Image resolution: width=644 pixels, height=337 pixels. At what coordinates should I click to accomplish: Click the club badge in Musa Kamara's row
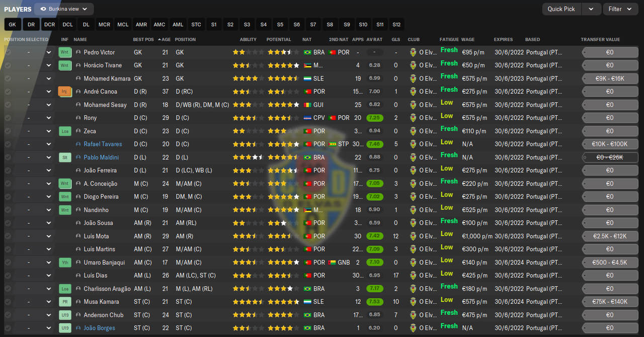[413, 302]
